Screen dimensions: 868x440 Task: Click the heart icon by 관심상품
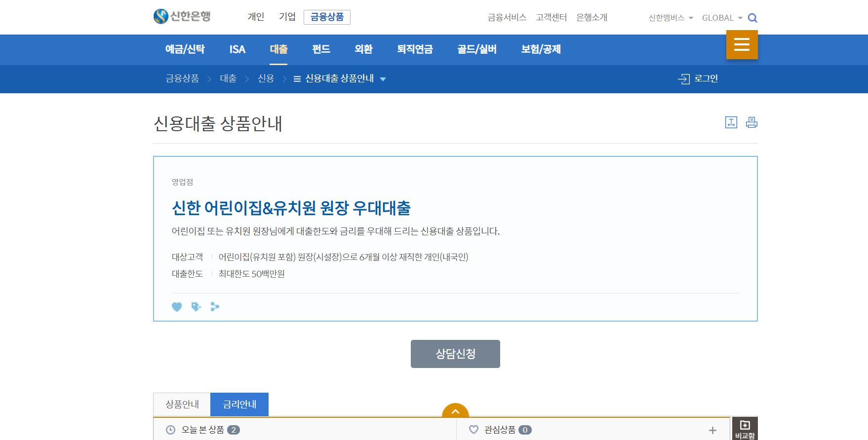pyautogui.click(x=473, y=430)
